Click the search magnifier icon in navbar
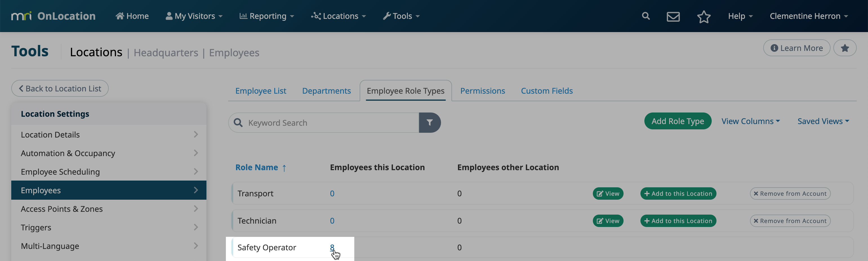The height and width of the screenshot is (261, 868). [645, 16]
